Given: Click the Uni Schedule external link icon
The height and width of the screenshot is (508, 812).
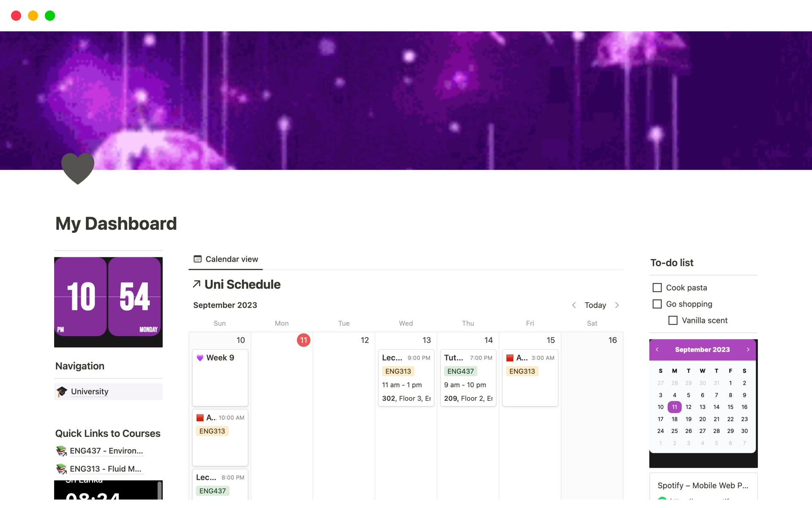Looking at the screenshot, I should pyautogui.click(x=197, y=284).
